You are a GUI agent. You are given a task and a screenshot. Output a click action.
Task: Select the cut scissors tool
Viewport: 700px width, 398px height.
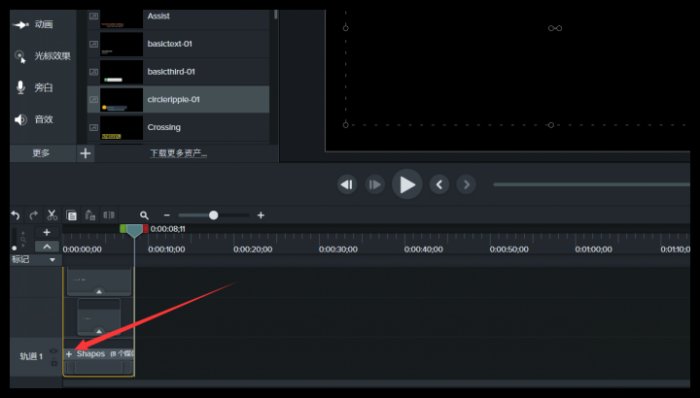pyautogui.click(x=52, y=216)
